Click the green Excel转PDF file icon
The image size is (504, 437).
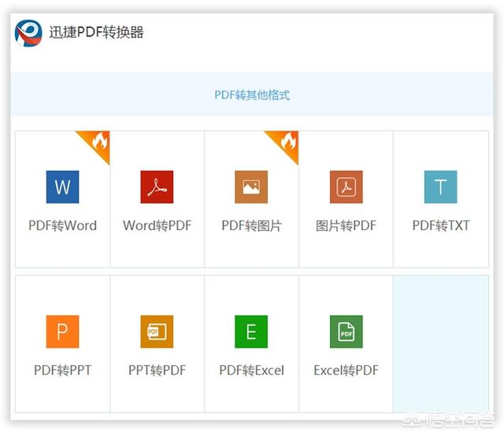pos(346,331)
